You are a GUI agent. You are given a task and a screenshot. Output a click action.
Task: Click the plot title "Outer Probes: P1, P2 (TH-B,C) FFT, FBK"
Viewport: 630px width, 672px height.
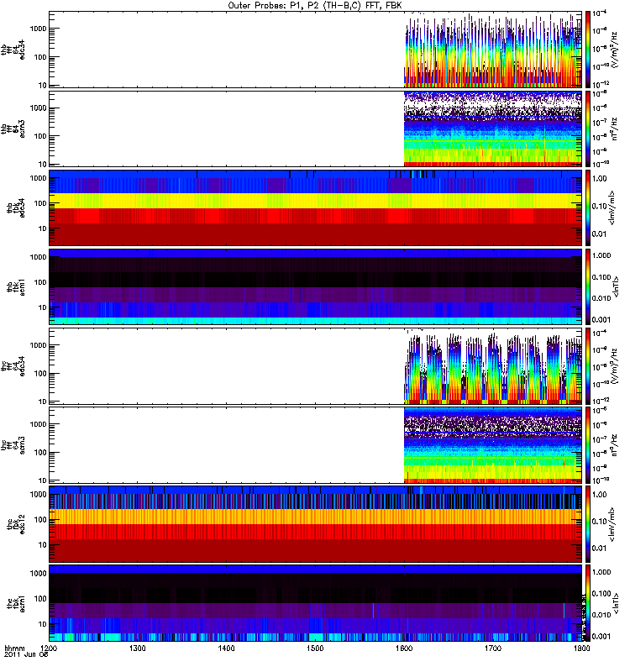(315, 5)
